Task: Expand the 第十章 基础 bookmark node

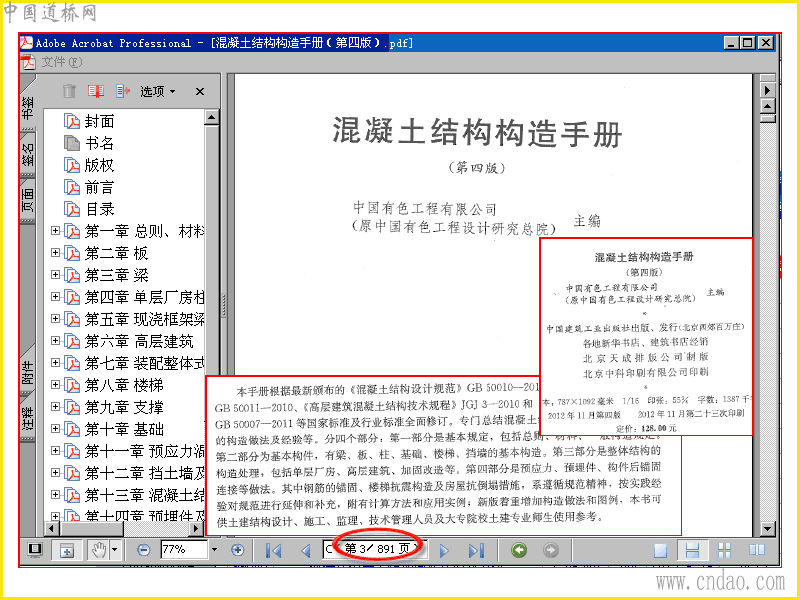Action: (55, 429)
